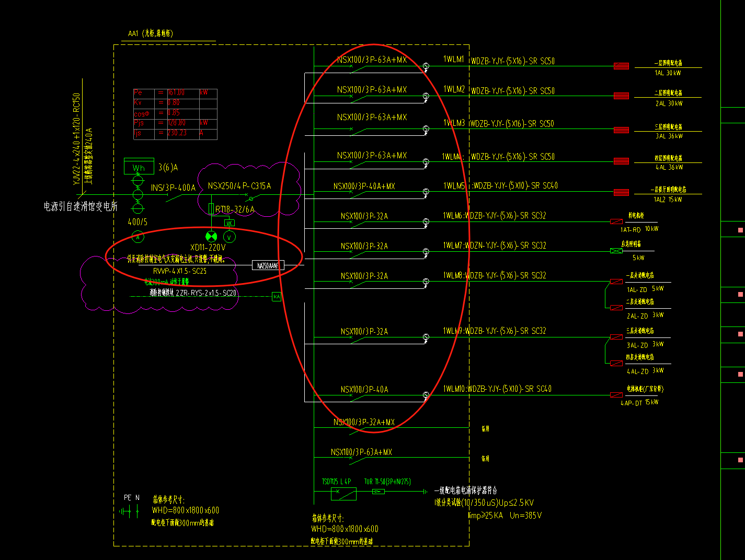The image size is (745, 560).
Task: Select the box symbol above 1AL-ZD 5kW
Action: coord(616,282)
